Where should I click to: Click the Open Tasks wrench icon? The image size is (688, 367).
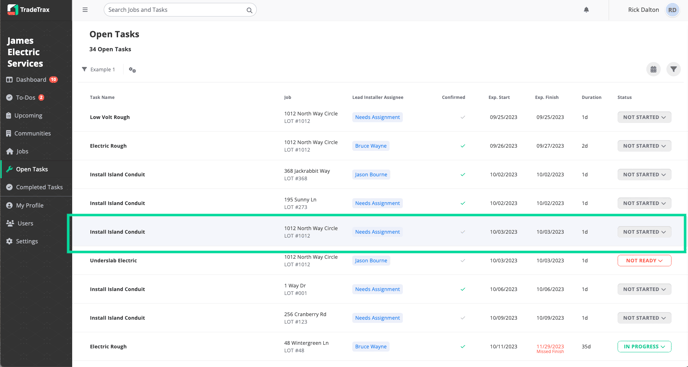(x=9, y=169)
